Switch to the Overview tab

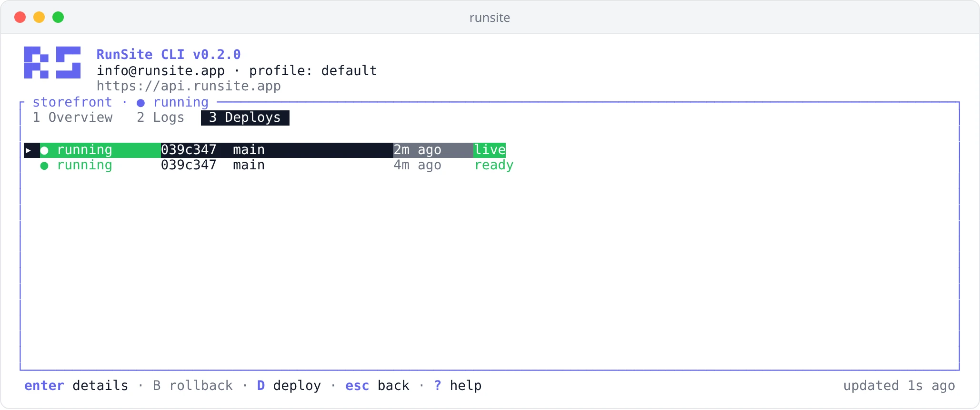coord(72,117)
